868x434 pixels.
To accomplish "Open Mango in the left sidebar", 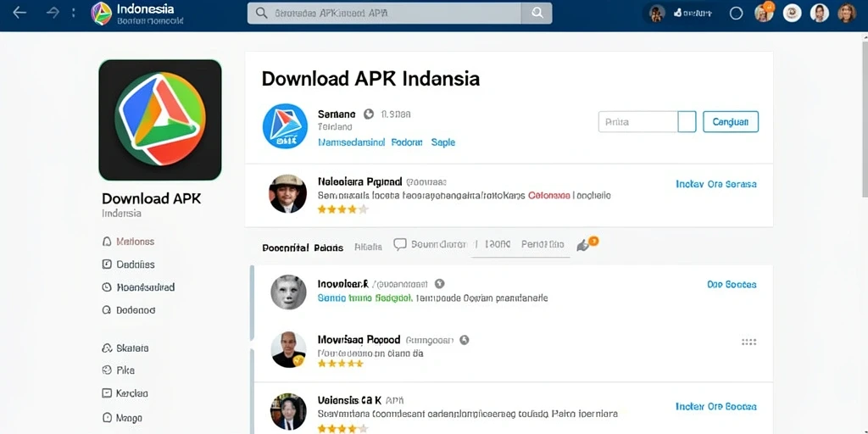I will [129, 418].
